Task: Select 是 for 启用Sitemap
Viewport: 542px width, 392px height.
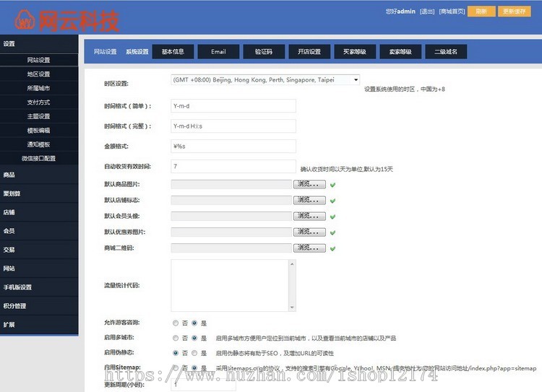Action: coord(194,368)
